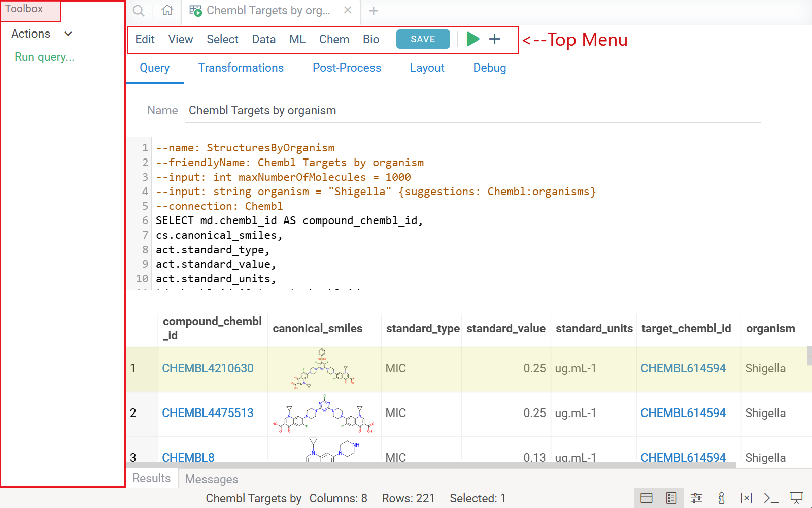
Task: Click the info figure icon in status bar
Action: click(x=721, y=498)
